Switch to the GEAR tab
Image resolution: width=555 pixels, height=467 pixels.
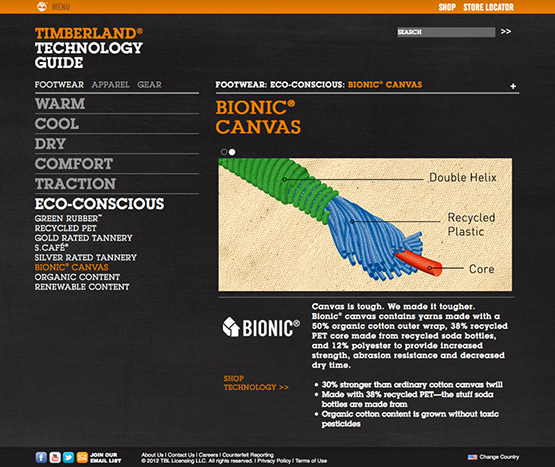(149, 85)
